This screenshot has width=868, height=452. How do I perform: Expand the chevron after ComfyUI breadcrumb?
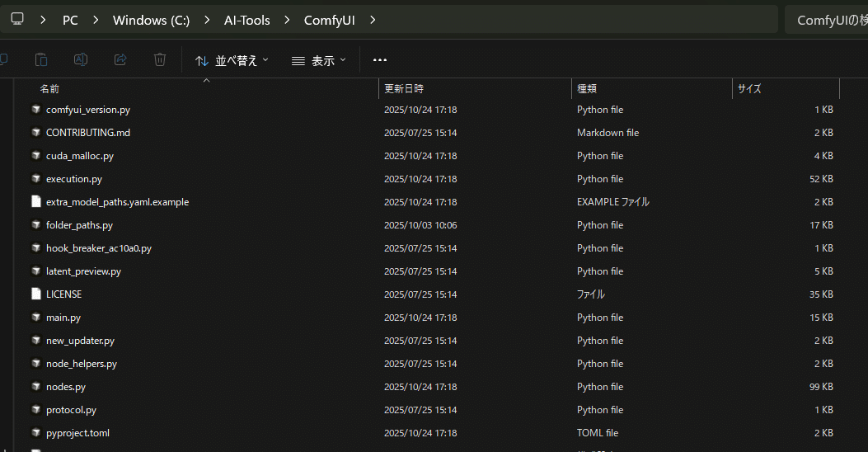[x=373, y=20]
